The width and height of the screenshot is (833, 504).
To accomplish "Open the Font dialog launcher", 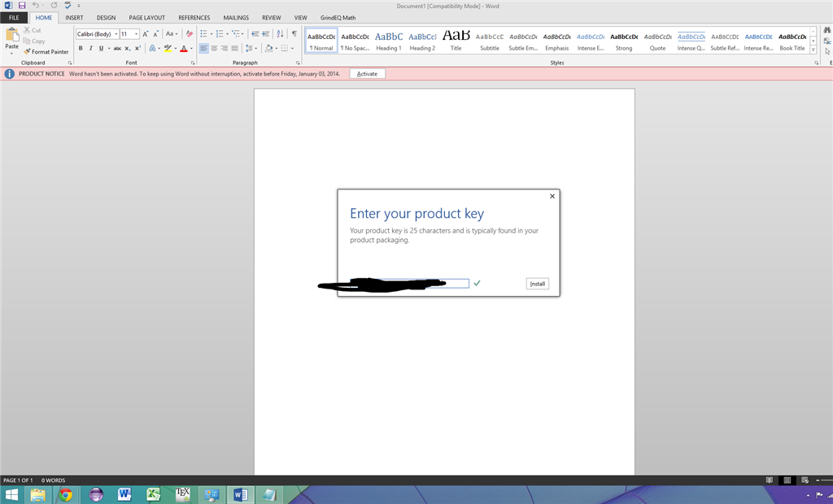I will point(193,63).
